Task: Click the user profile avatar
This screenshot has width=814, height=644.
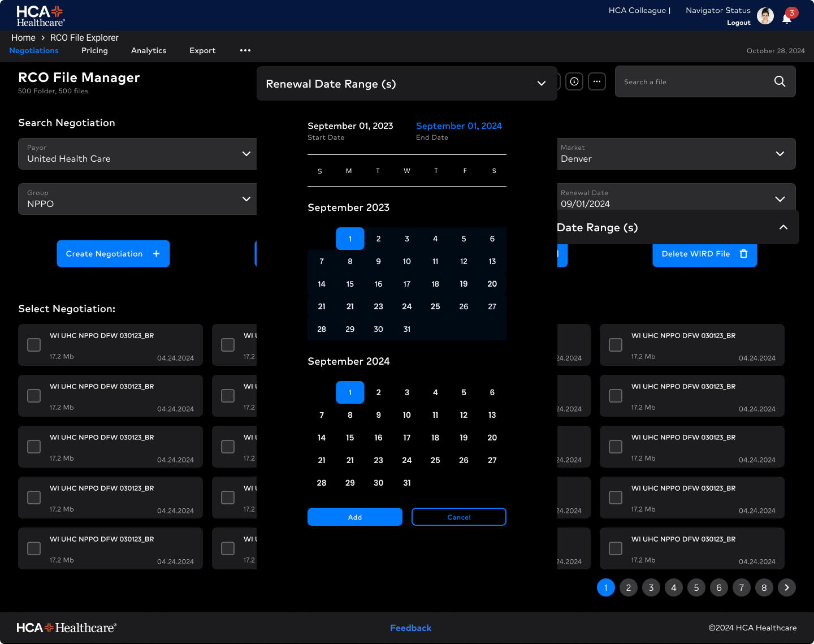Action: (765, 16)
